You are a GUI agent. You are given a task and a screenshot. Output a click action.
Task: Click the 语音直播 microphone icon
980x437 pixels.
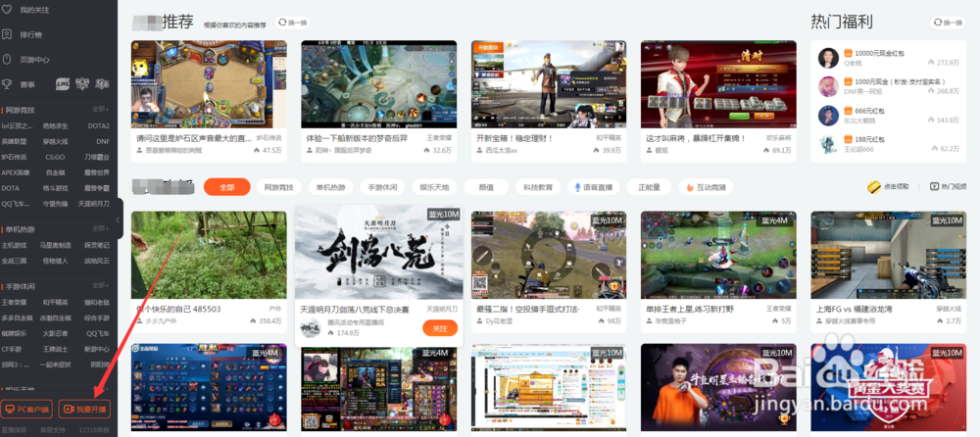pos(578,187)
